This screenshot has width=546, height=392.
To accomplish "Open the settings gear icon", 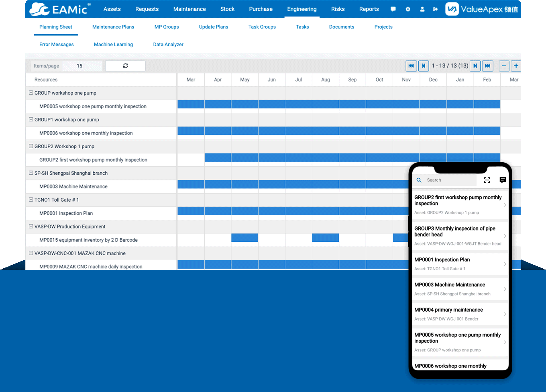I will pyautogui.click(x=408, y=9).
